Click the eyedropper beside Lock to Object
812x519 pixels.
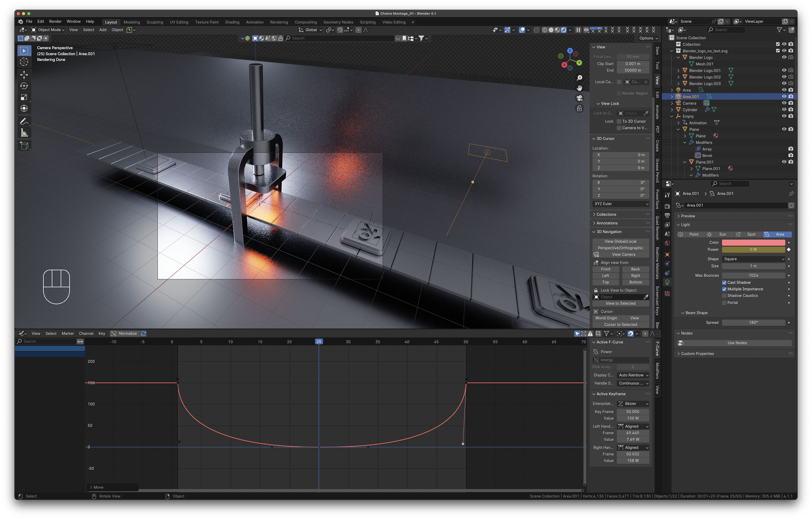[646, 113]
